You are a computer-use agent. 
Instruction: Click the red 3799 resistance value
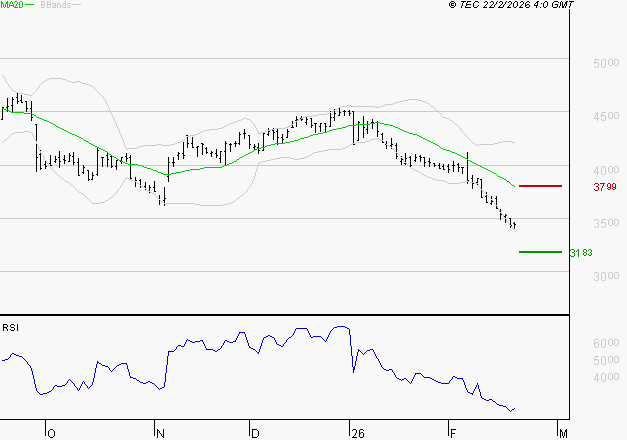[x=605, y=187]
